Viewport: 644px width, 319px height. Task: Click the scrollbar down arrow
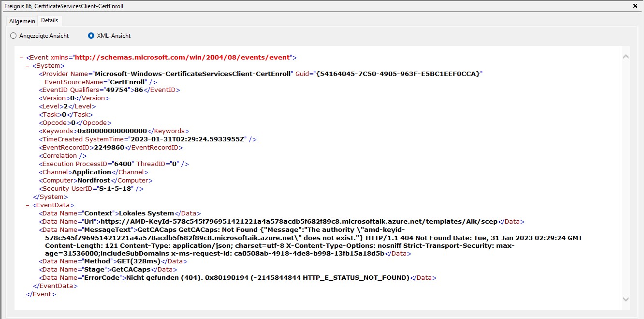pyautogui.click(x=626, y=299)
